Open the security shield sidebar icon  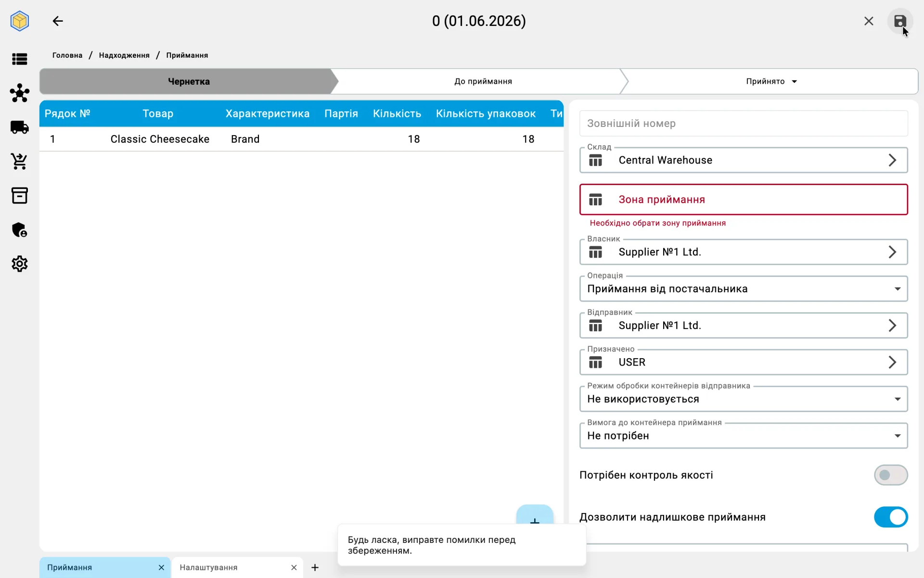[x=20, y=230]
